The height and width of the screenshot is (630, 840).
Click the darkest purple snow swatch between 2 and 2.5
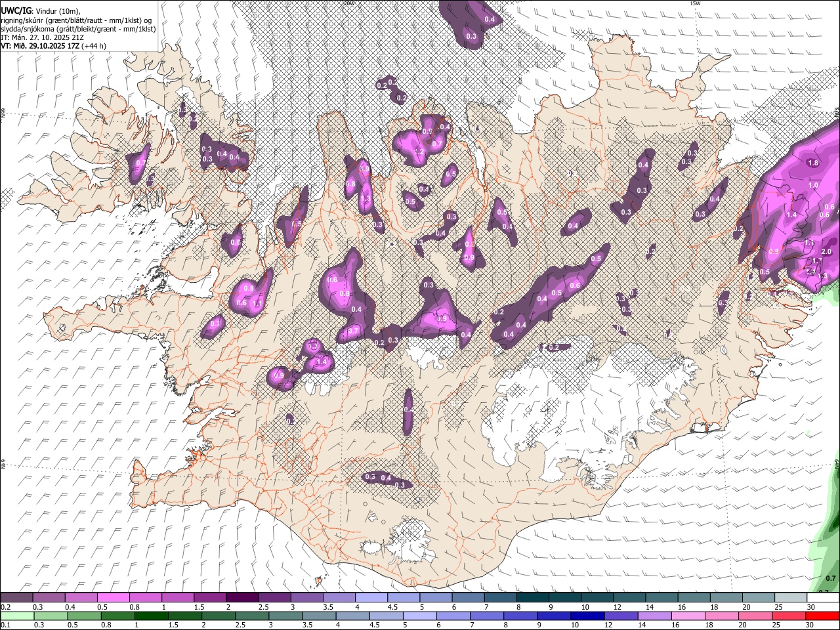coord(242,598)
